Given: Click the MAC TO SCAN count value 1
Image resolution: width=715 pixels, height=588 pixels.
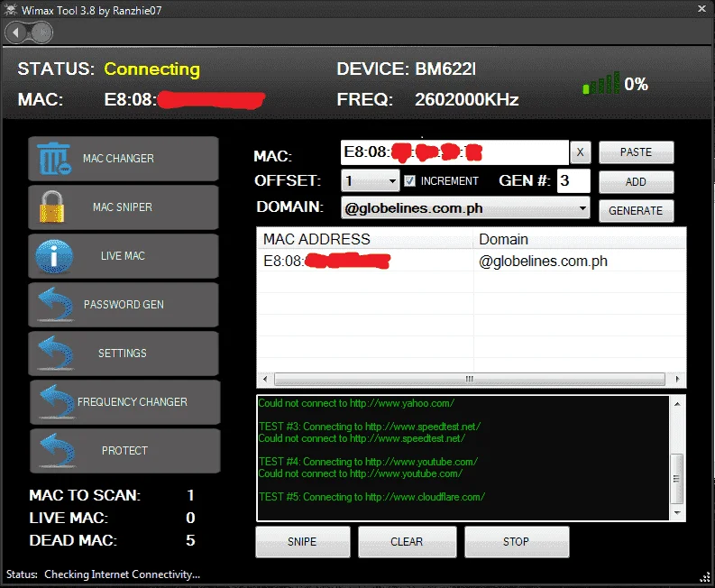Looking at the screenshot, I should (190, 495).
